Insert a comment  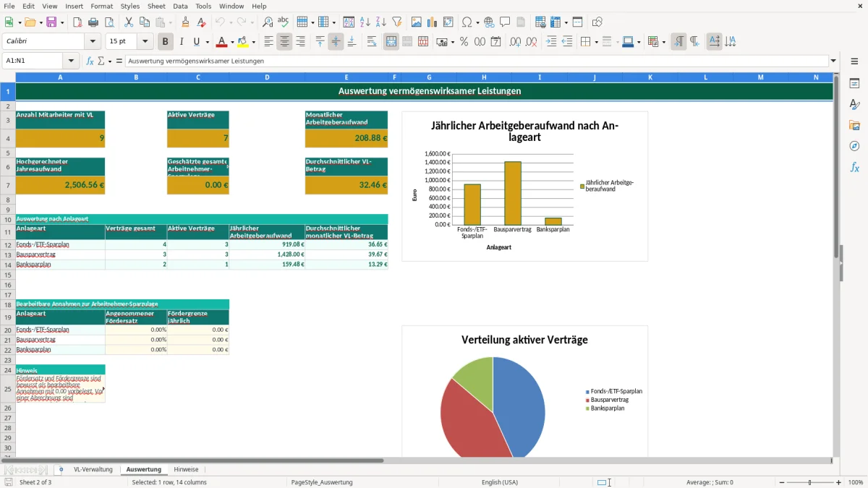(x=505, y=22)
